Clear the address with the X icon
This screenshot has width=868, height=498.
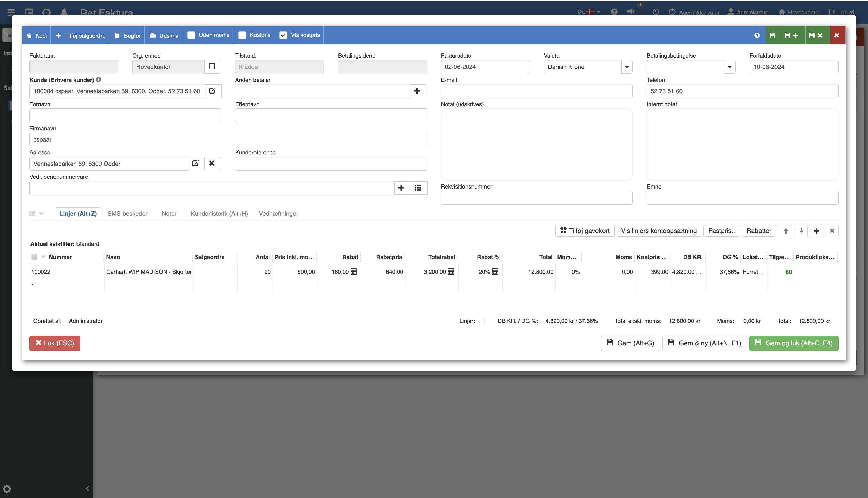click(x=212, y=164)
